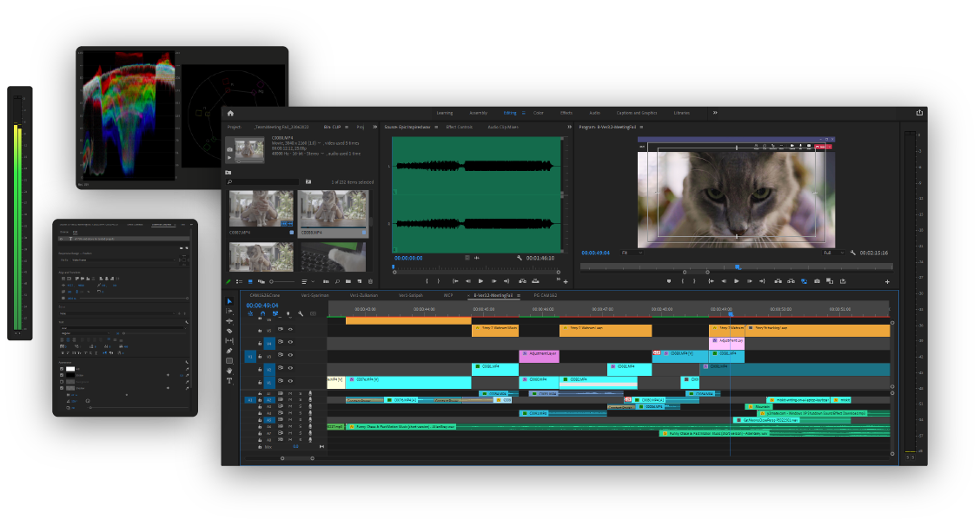The width and height of the screenshot is (980, 526).
Task: Open Full playback resolution dropdown
Action: [834, 253]
